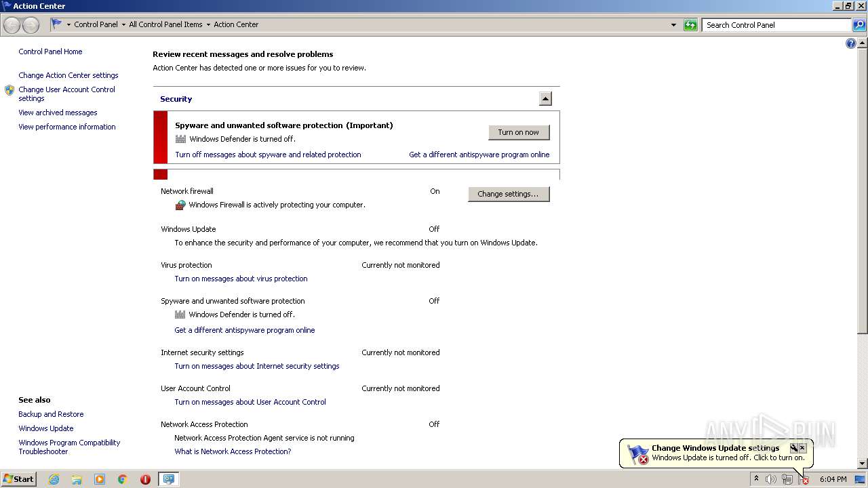The height and width of the screenshot is (488, 868).
Task: Click the search magnifier button
Action: point(859,25)
